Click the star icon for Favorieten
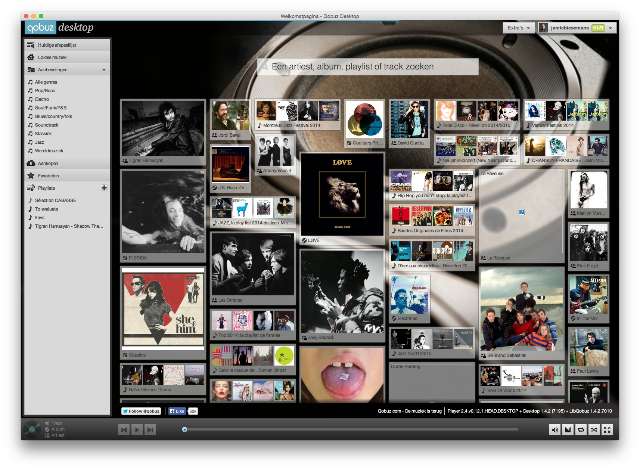The width and height of the screenshot is (640, 470). (31, 175)
